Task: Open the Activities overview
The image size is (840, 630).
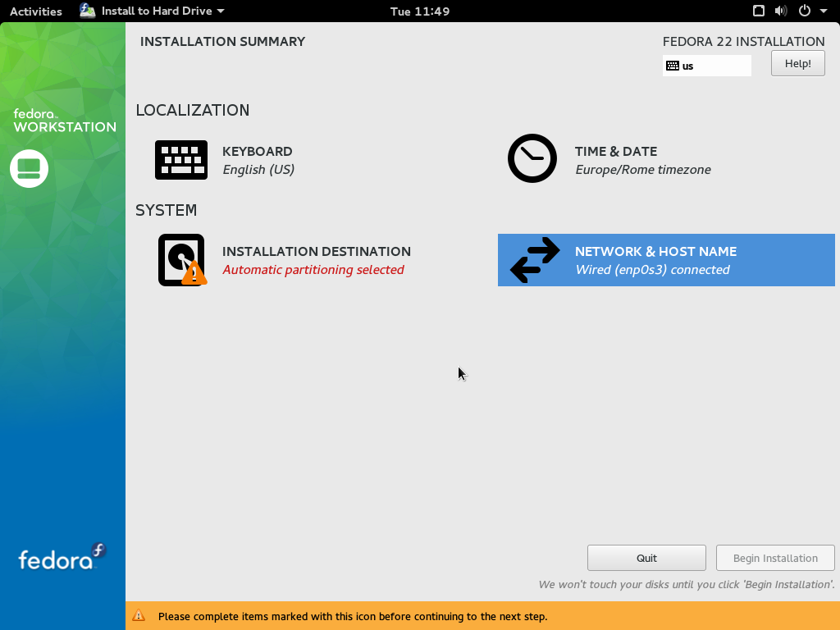Action: (x=35, y=11)
